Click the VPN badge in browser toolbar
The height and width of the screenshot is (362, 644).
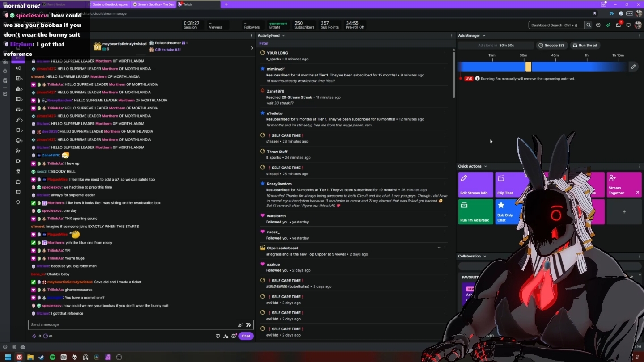pyautogui.click(x=629, y=13)
